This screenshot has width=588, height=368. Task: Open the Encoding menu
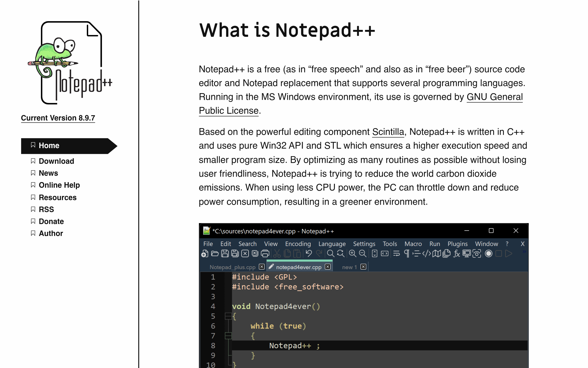[298, 244]
